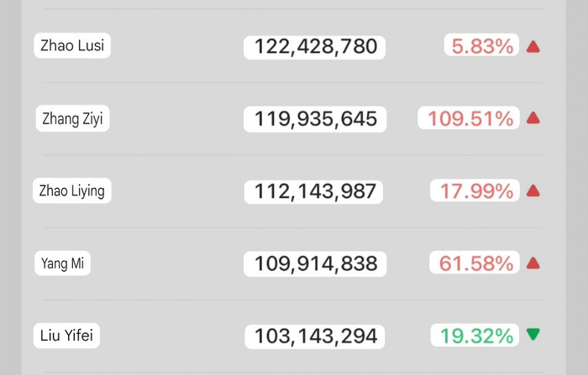The height and width of the screenshot is (375, 588).
Task: Select the Zhang Ziyi name label
Action: coord(72,118)
